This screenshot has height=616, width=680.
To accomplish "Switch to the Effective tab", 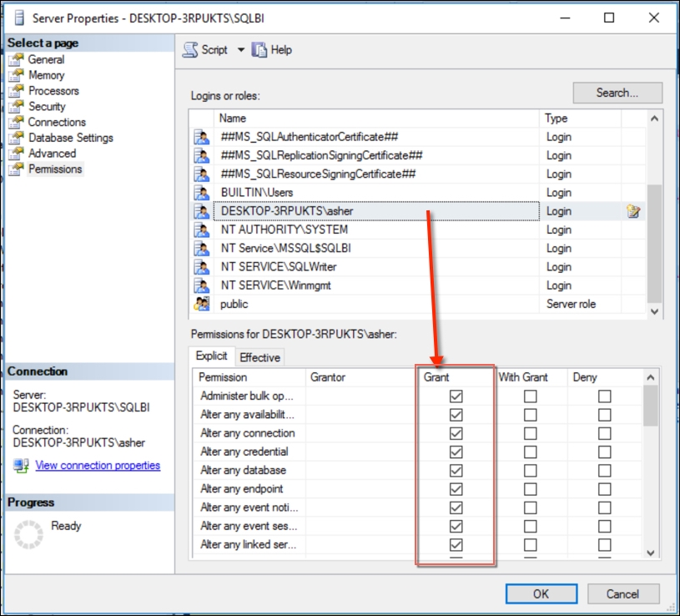I will 259,357.
